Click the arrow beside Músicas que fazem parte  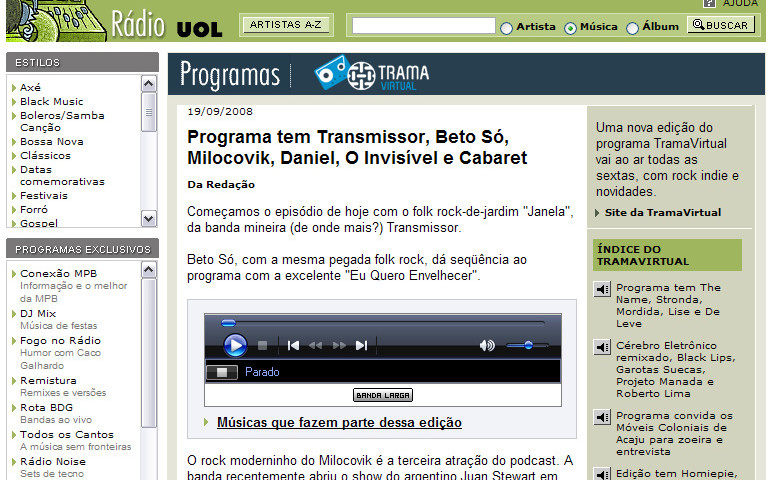pos(206,422)
